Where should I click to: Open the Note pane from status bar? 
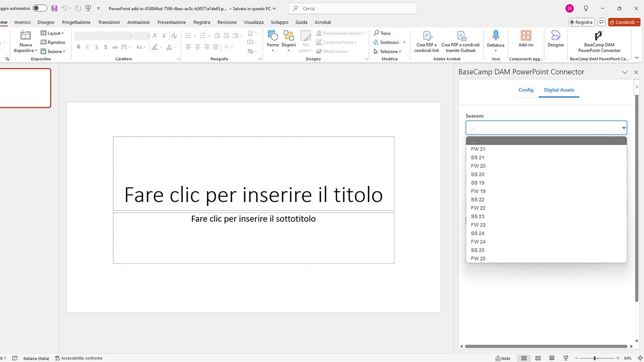[503, 358]
